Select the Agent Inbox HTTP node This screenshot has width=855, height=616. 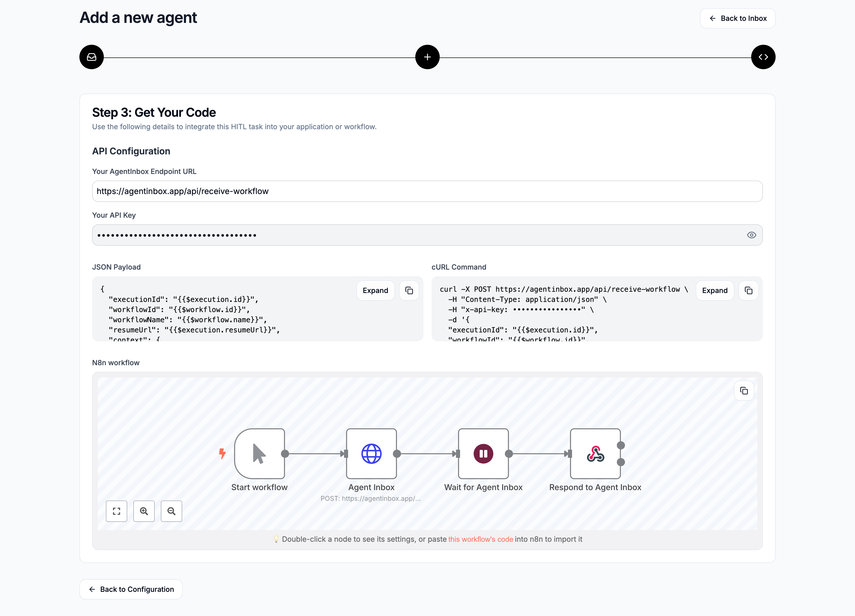click(371, 454)
